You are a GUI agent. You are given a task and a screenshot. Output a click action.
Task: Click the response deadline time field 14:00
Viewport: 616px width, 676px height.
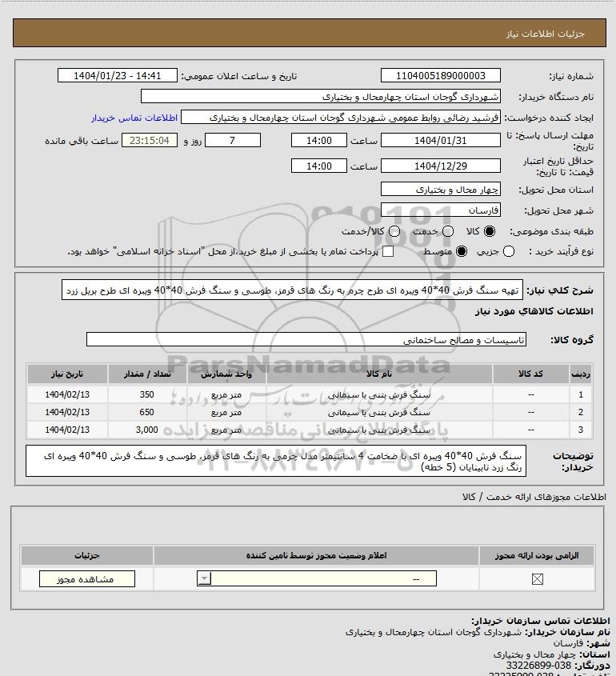click(x=319, y=140)
